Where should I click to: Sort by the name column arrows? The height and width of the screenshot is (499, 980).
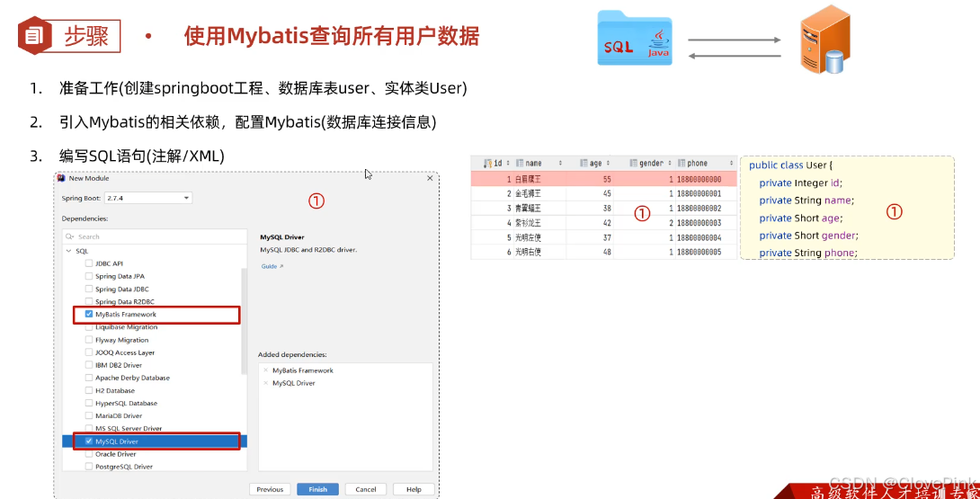(560, 164)
